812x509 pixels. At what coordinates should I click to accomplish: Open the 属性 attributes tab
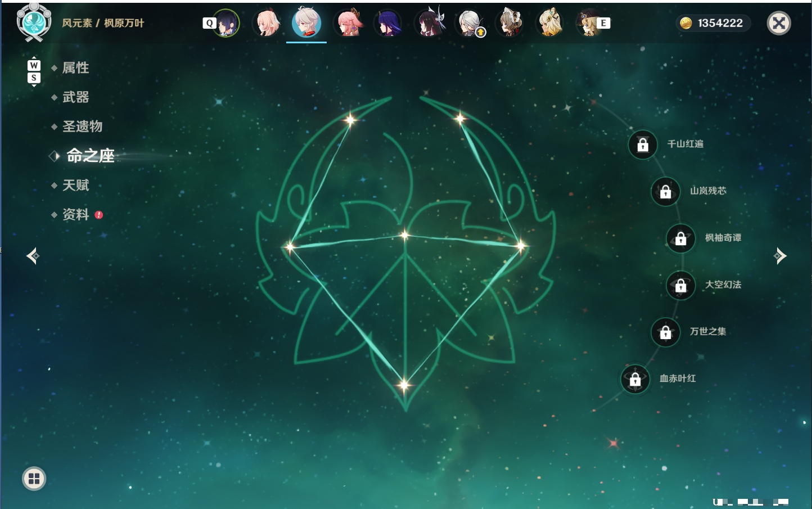tap(75, 68)
